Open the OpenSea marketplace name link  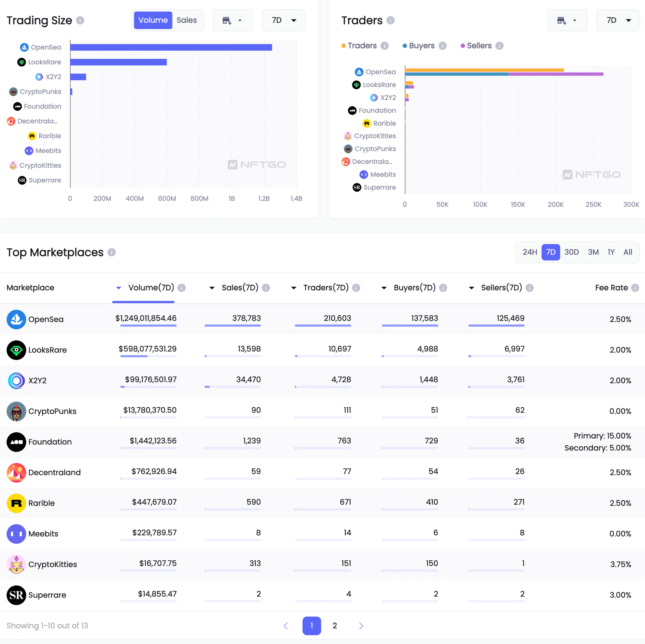[46, 320]
